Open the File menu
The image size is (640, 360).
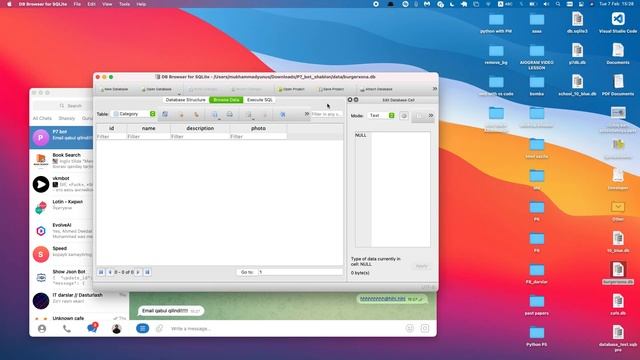(77, 4)
